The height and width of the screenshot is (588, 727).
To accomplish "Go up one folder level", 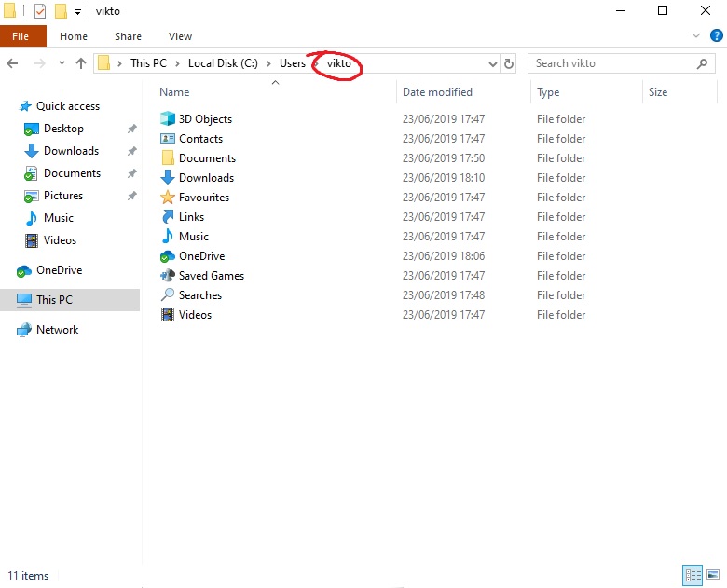I will click(x=81, y=63).
